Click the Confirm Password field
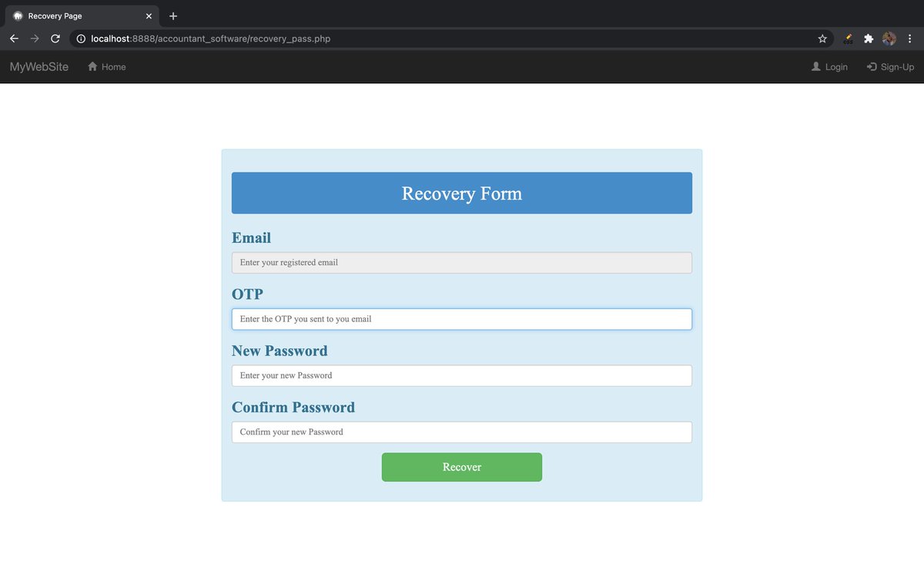The image size is (924, 578). point(461,432)
